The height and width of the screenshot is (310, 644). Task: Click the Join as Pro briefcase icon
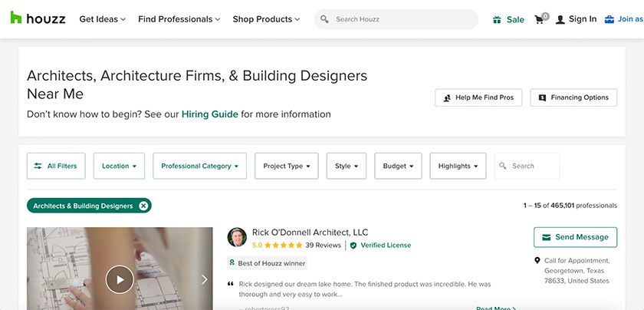609,19
